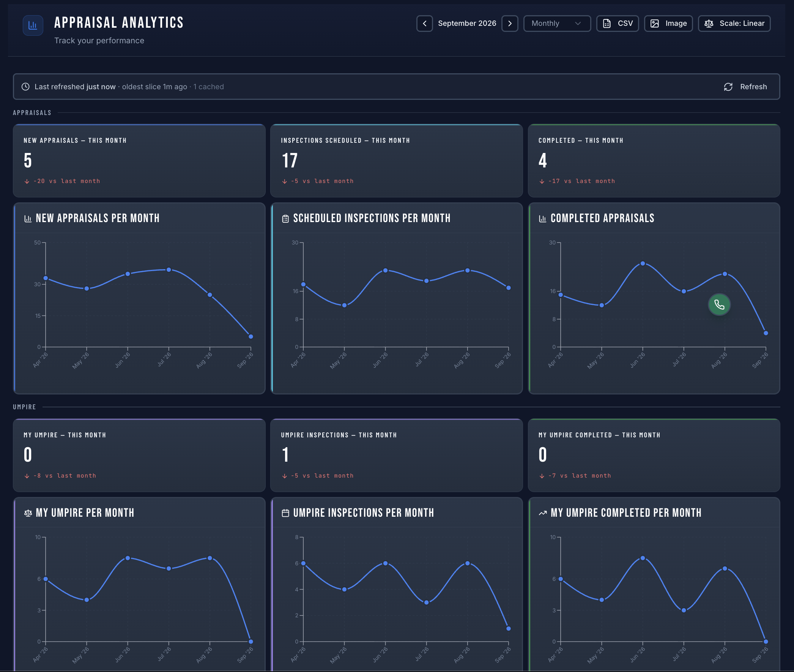794x672 pixels.
Task: Click the '-5 vs last month' under Inspections Scheduled
Action: [x=322, y=181]
